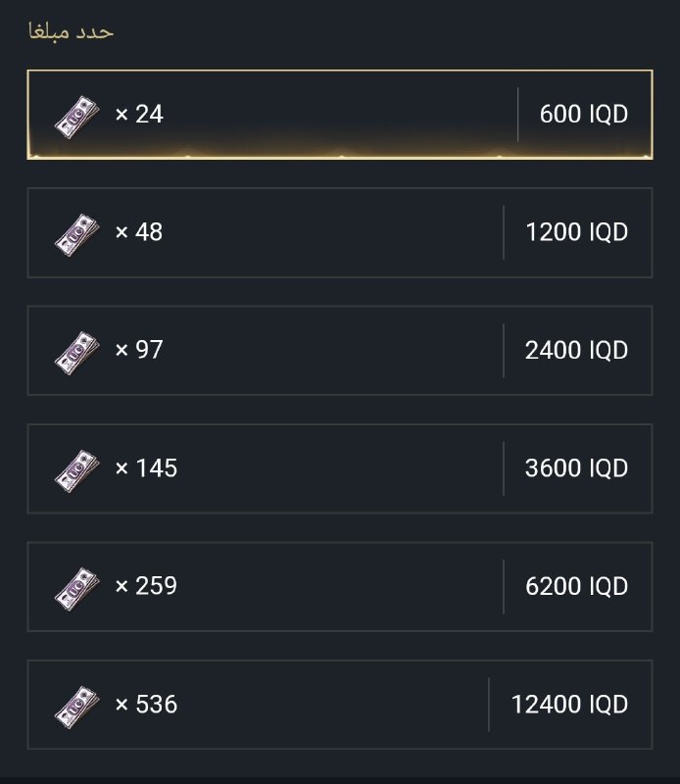Viewport: 680px width, 784px height.
Task: Select the 97 UC package option
Action: [340, 351]
